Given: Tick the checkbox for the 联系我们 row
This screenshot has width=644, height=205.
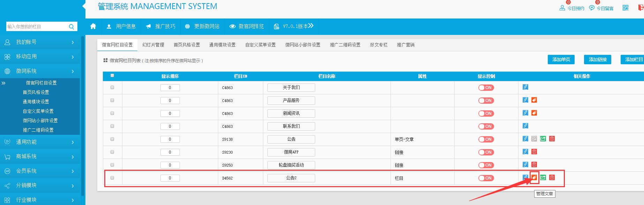Looking at the screenshot, I should 112,126.
